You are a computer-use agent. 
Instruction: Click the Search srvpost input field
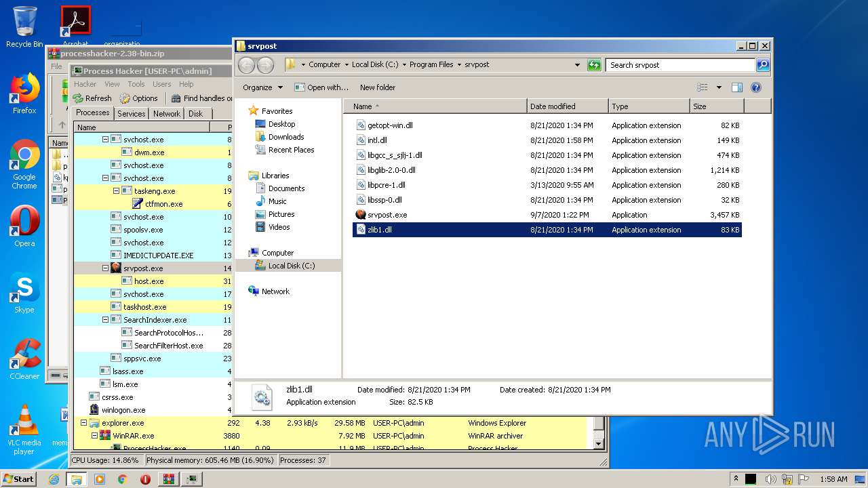click(680, 65)
